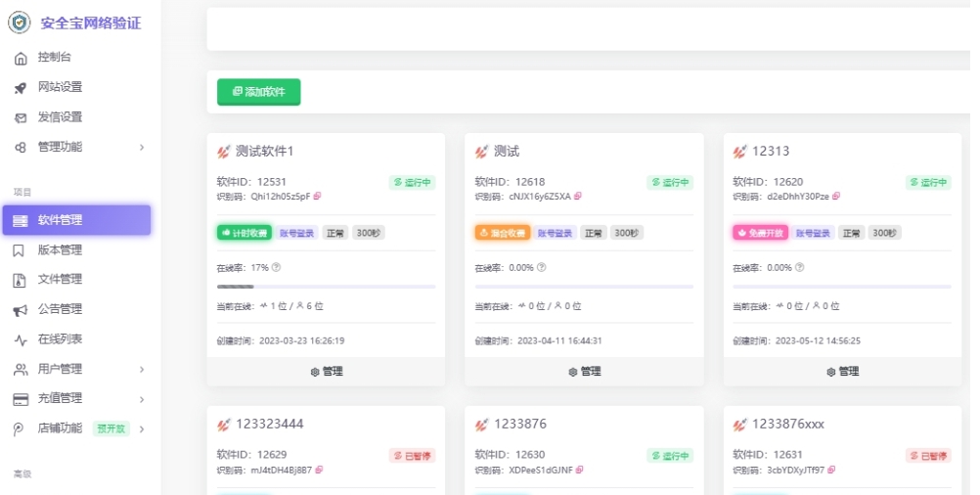
Task: Copy 识别码 d2eDhhY30Pze via copy icon
Action: pyautogui.click(x=836, y=197)
